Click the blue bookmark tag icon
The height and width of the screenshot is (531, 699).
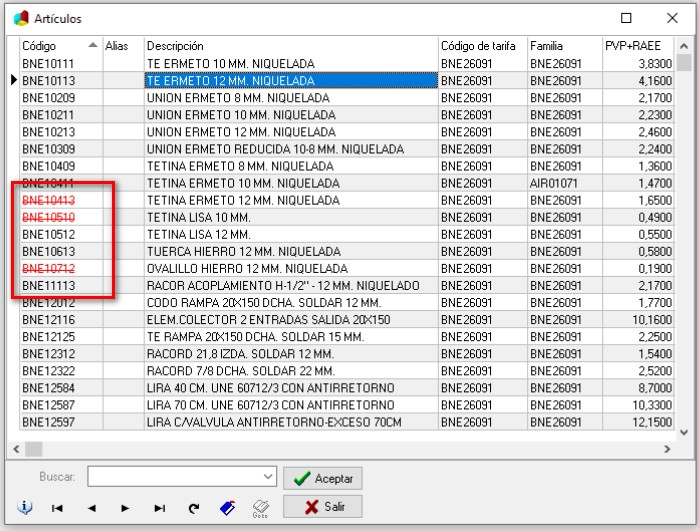point(227,508)
